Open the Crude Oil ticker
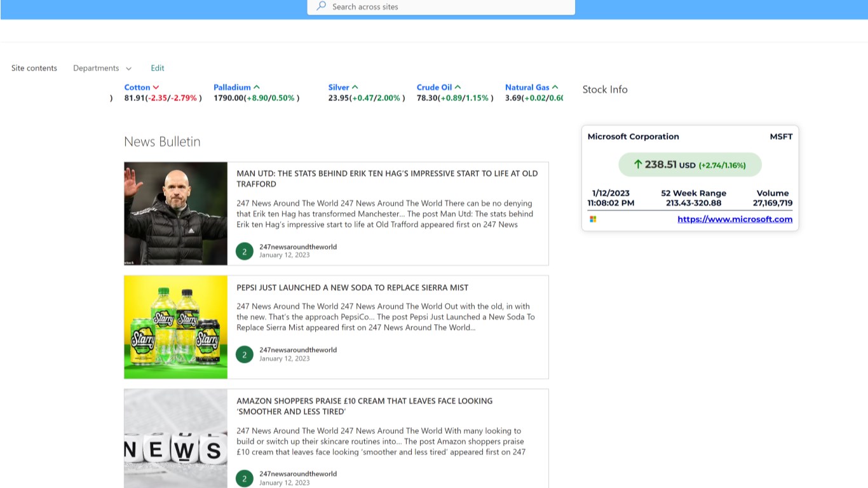The image size is (868, 488). pyautogui.click(x=434, y=87)
